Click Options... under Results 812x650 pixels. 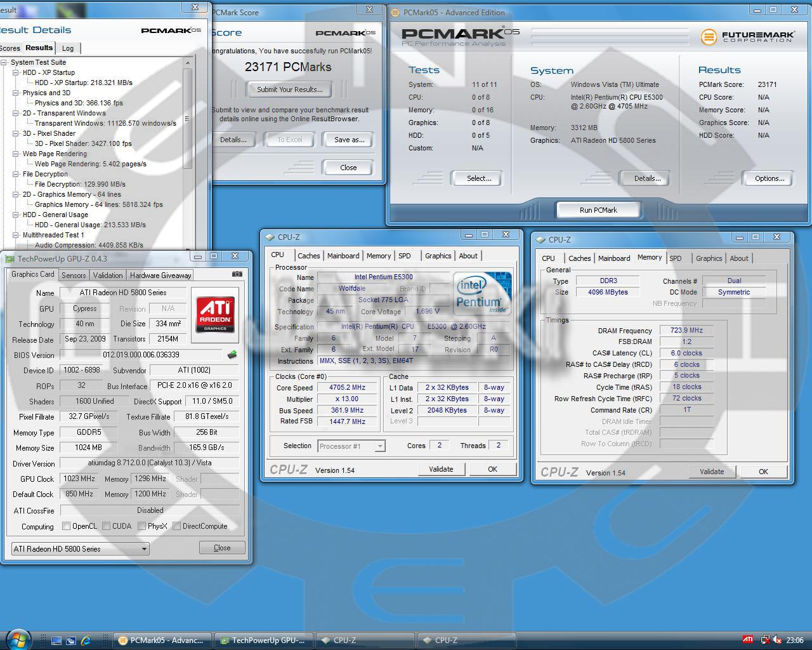tap(769, 178)
